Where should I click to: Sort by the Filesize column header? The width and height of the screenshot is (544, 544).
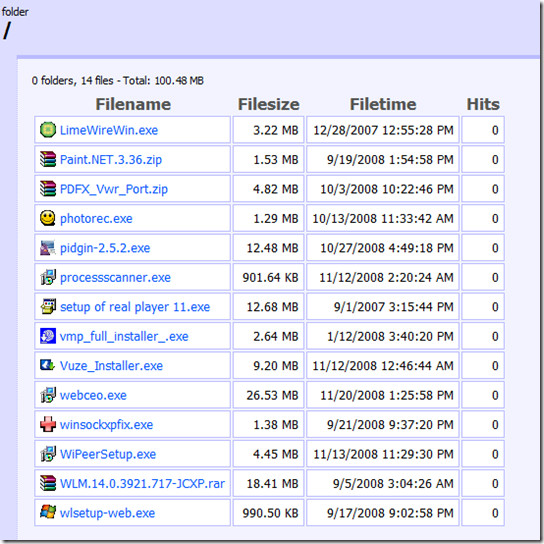pos(269,104)
